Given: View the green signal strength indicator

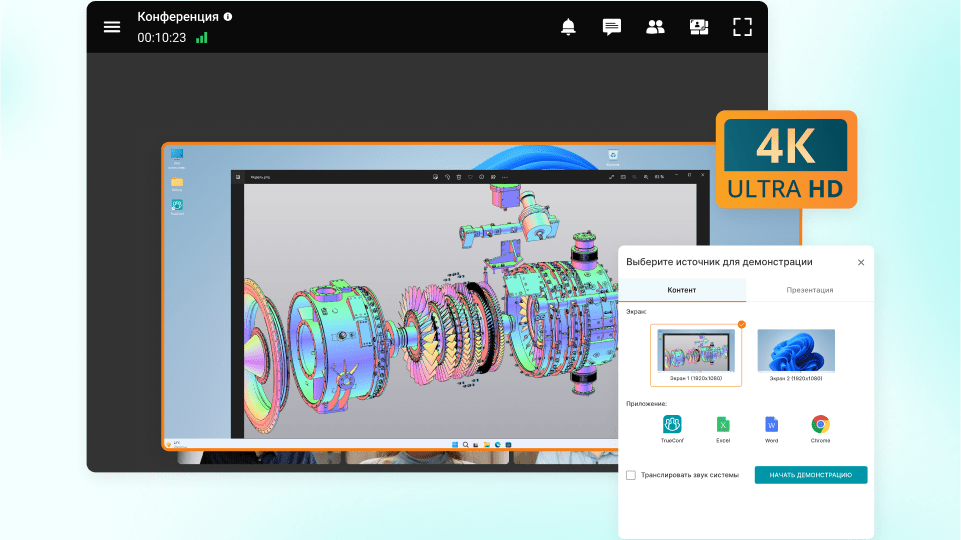Looking at the screenshot, I should pos(202,38).
